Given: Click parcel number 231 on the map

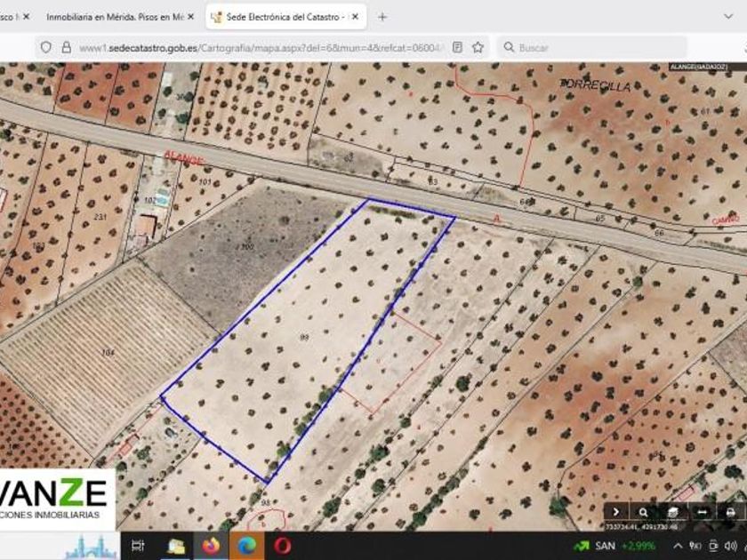Looking at the screenshot, I should pyautogui.click(x=100, y=217).
